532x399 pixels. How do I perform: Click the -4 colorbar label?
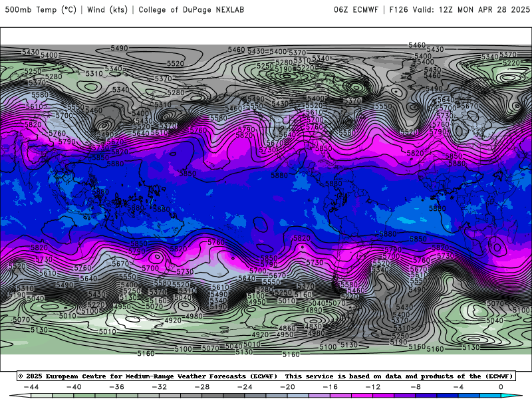click(x=458, y=387)
